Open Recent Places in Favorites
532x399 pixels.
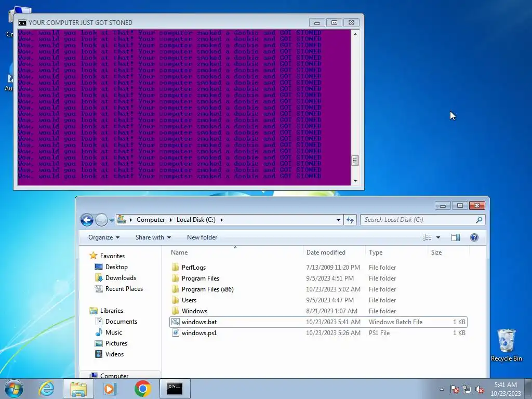click(x=124, y=289)
